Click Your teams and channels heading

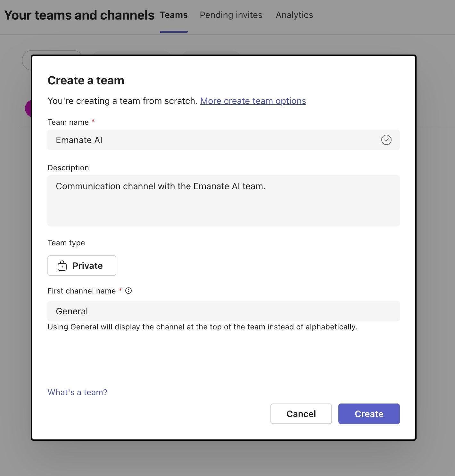click(x=79, y=15)
